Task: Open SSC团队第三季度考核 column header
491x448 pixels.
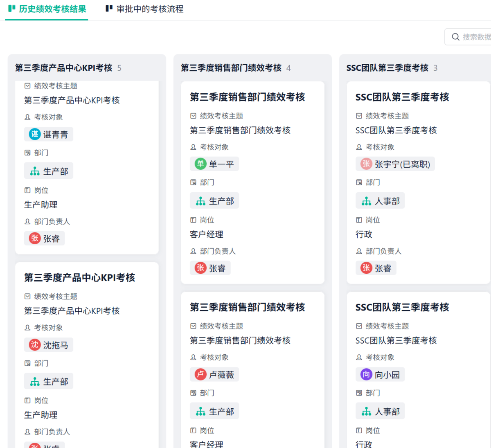Action: point(387,68)
